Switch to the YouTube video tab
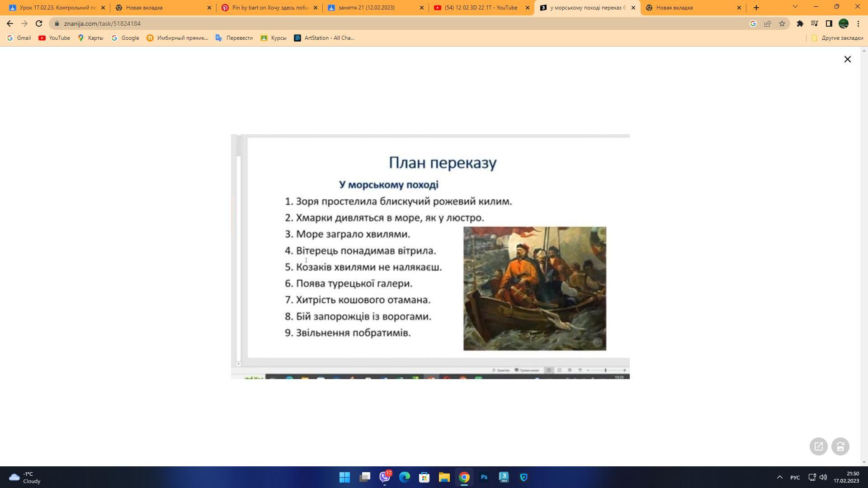Viewport: 868px width, 488px height. [x=481, y=8]
